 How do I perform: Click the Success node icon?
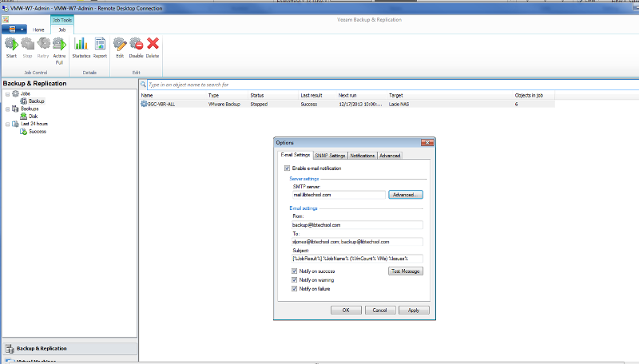click(x=24, y=132)
